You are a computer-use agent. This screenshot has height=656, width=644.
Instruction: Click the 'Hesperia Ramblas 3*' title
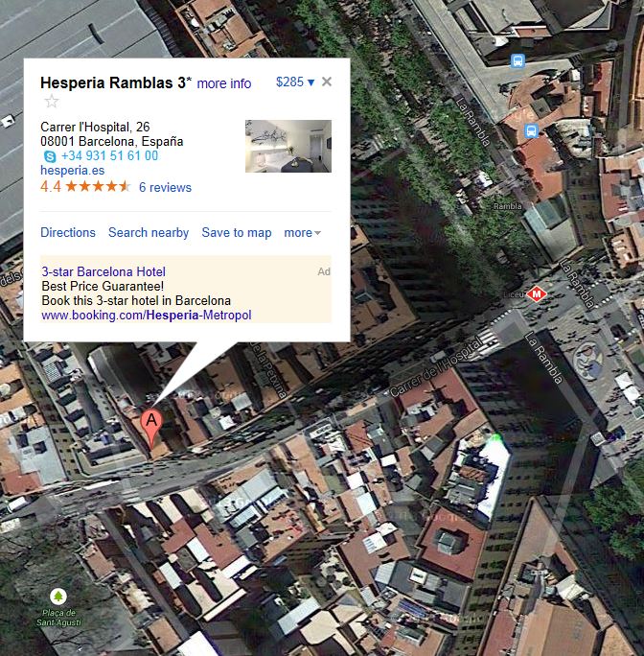[x=116, y=82]
